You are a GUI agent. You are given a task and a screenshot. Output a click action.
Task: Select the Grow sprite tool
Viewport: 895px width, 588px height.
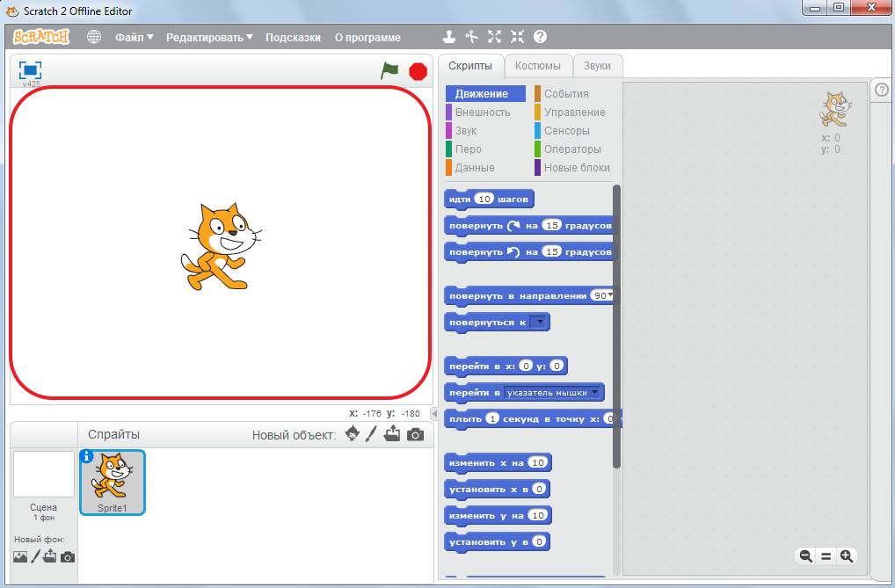494,37
